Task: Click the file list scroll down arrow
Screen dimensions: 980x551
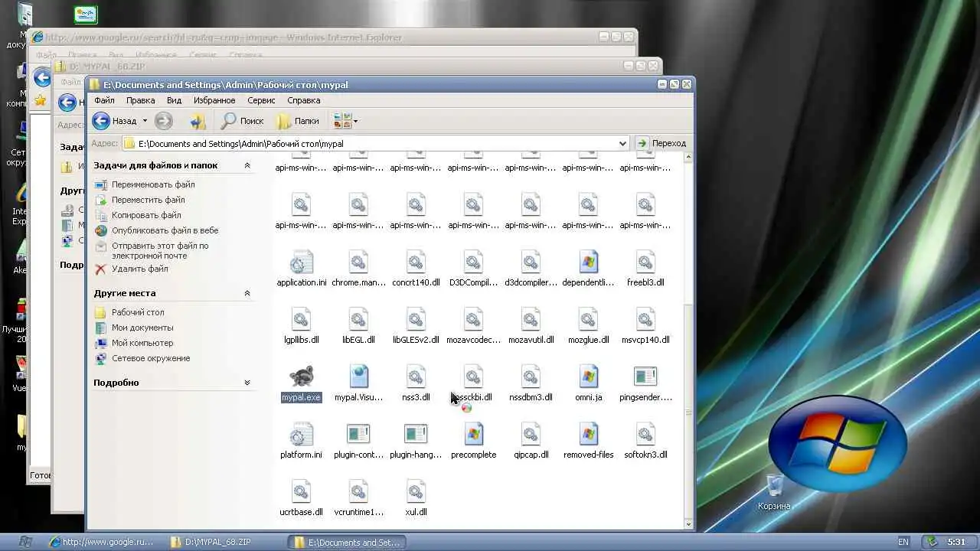Action: click(x=688, y=524)
